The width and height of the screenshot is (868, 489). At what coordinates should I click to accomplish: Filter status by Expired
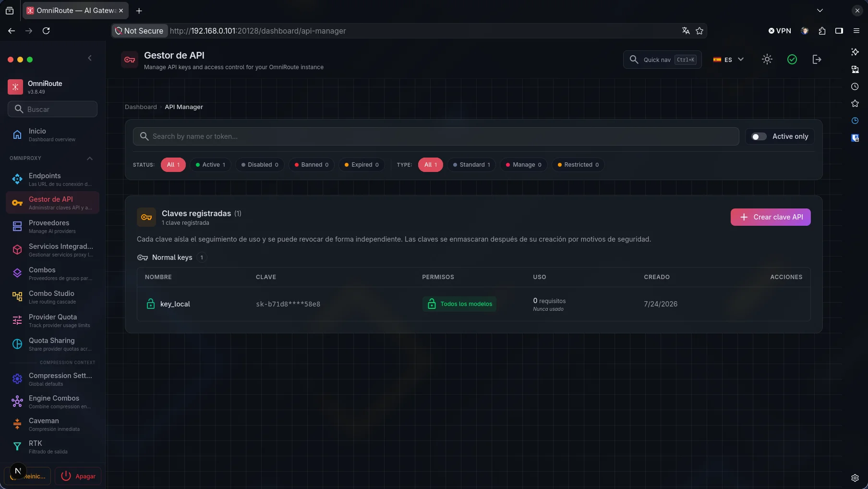362,165
